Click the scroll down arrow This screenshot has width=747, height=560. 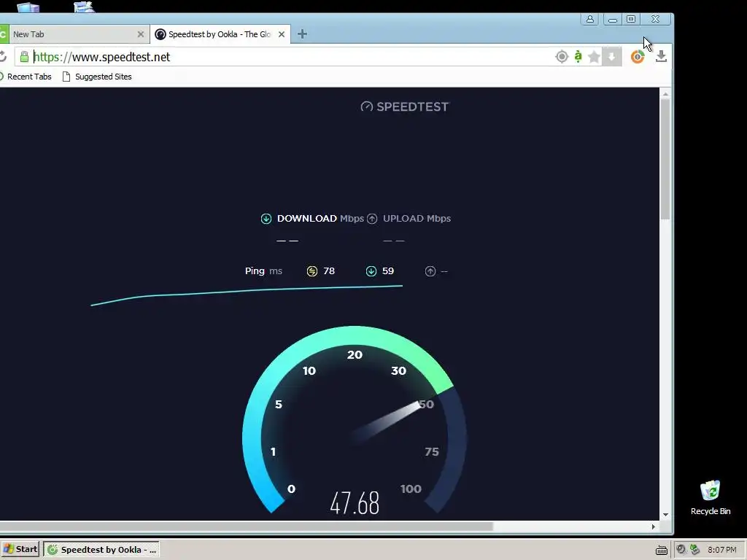click(665, 515)
